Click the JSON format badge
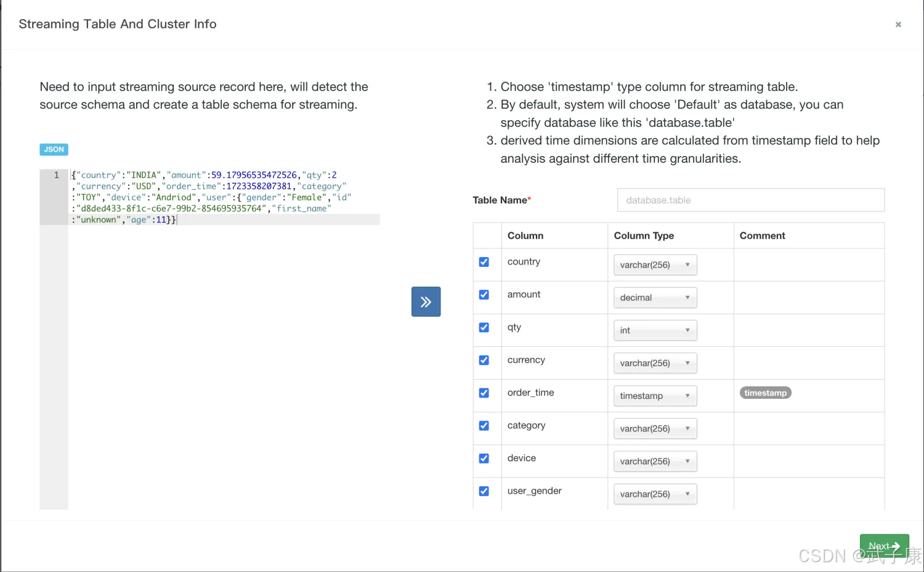This screenshot has height=572, width=924. coord(54,149)
